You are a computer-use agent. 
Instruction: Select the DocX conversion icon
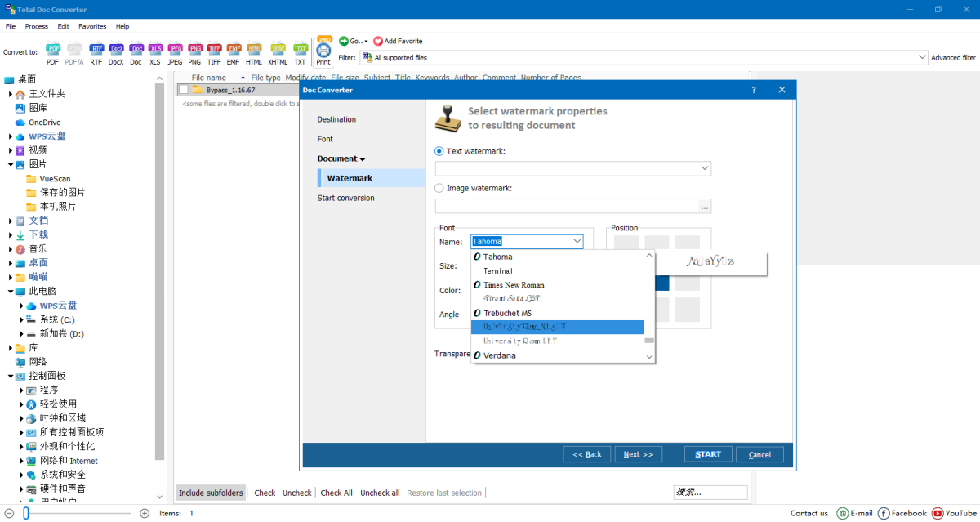[x=116, y=50]
